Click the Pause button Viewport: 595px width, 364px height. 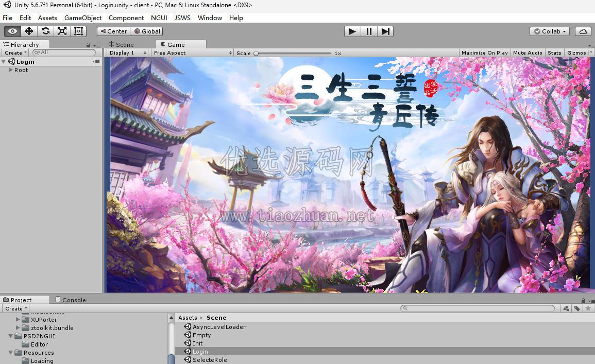pos(369,31)
